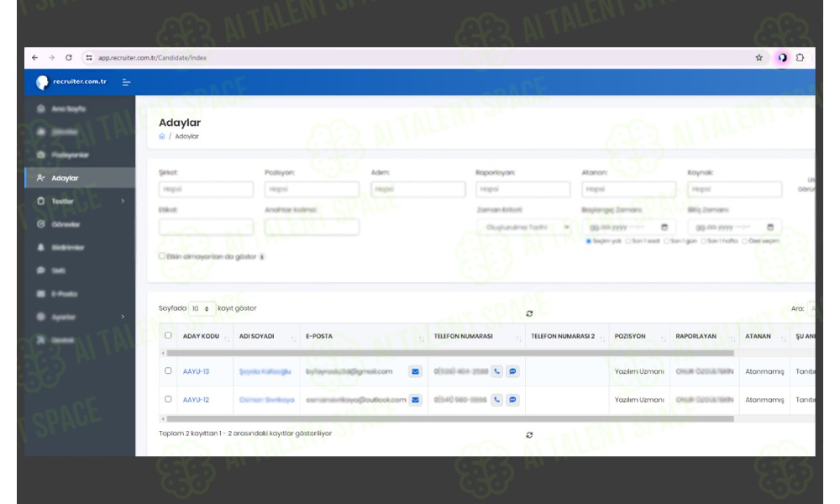
Task: Reload the page with the browser refresh icon
Action: tap(69, 58)
